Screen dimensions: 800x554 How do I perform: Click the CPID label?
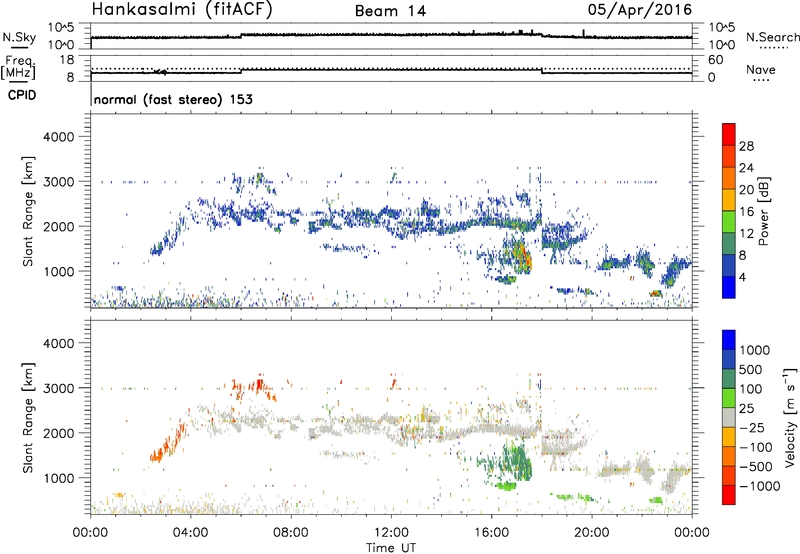tap(22, 95)
